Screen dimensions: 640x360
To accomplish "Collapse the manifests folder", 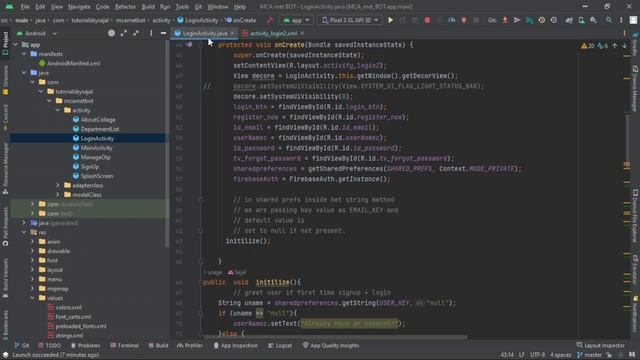I will point(24,54).
